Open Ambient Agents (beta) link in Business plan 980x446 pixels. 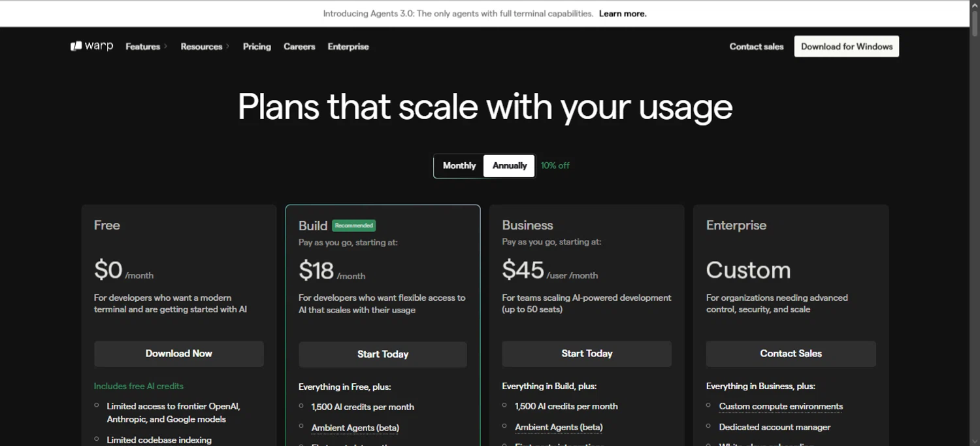point(559,427)
